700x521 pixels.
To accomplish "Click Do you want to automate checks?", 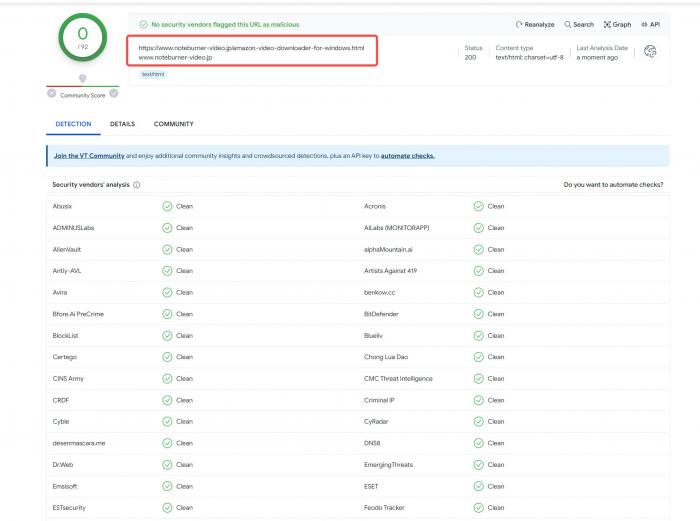I will (x=613, y=185).
